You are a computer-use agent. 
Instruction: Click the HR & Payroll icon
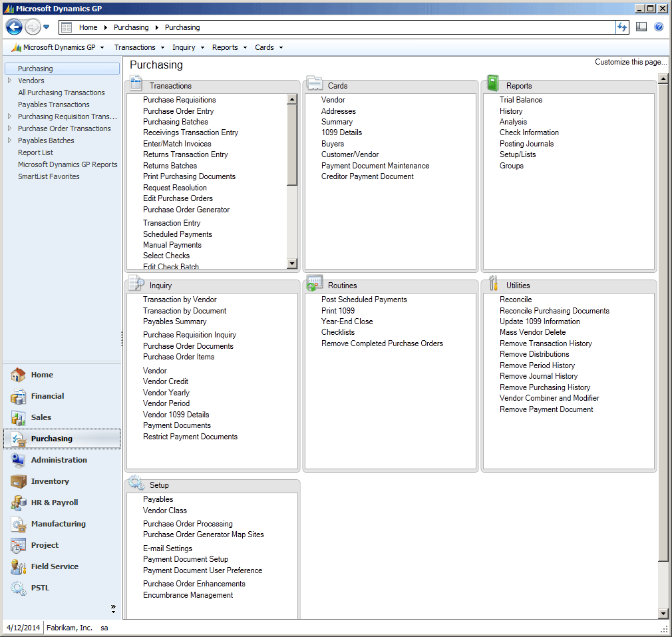[18, 503]
